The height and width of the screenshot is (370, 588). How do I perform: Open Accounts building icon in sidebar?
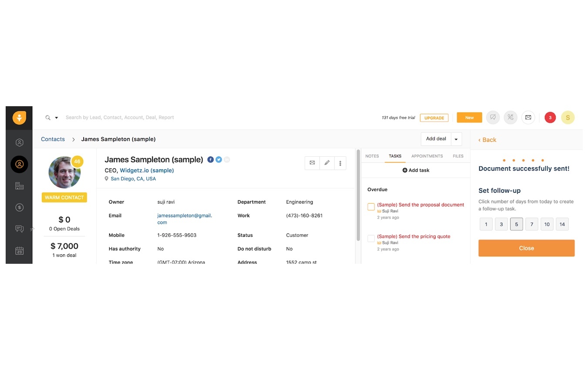19,186
